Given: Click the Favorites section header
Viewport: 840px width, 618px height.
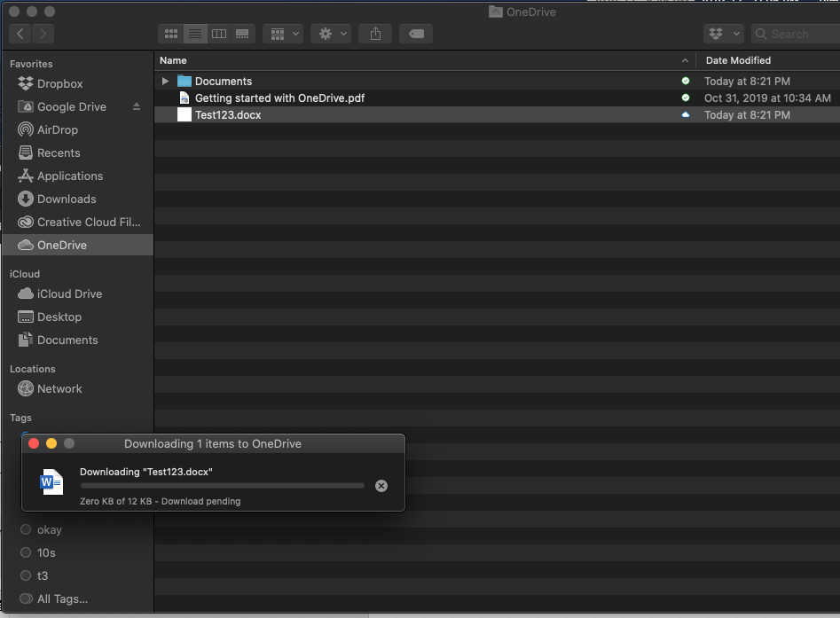Looking at the screenshot, I should (31, 64).
